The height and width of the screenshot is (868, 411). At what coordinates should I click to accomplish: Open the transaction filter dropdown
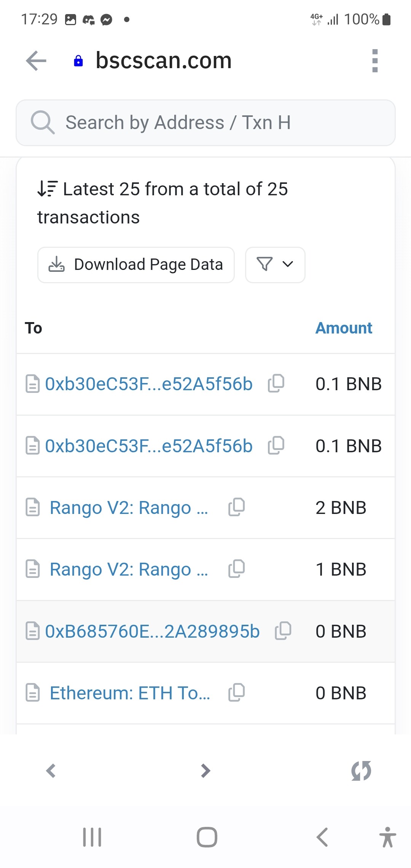[x=275, y=265]
